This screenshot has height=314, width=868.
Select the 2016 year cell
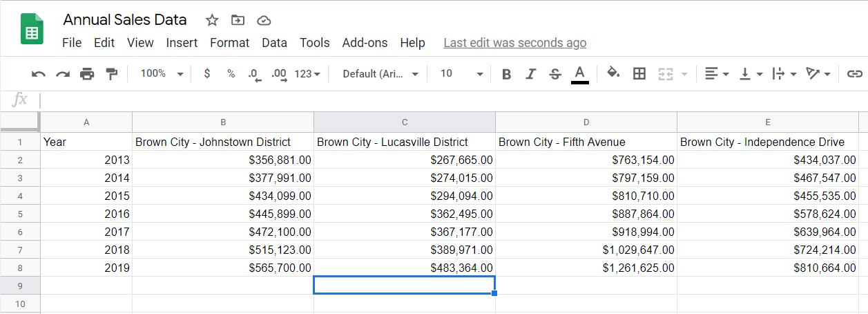coord(86,214)
